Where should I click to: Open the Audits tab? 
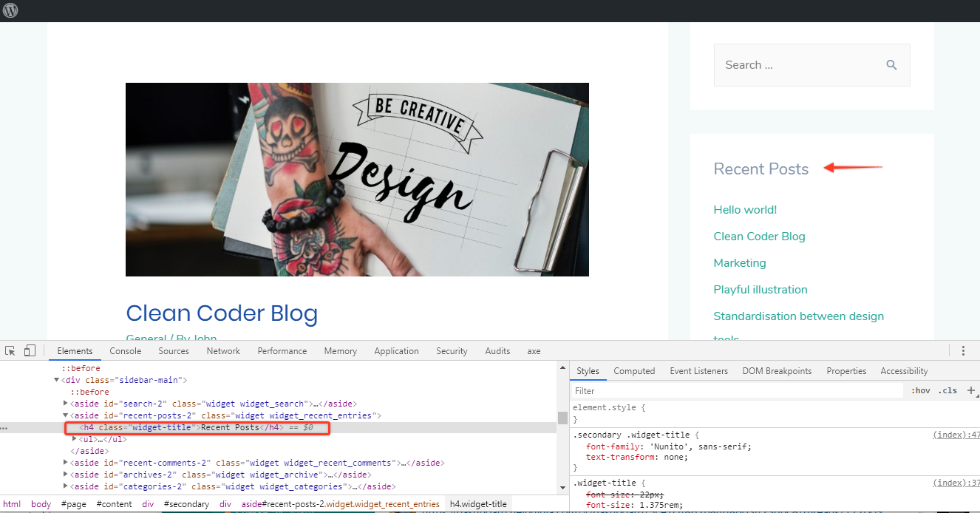497,351
